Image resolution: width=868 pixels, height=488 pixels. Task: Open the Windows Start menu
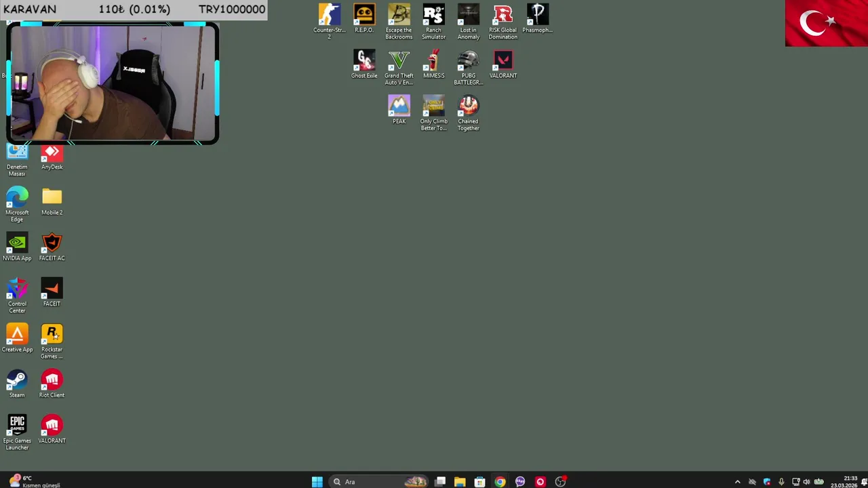[x=317, y=482]
